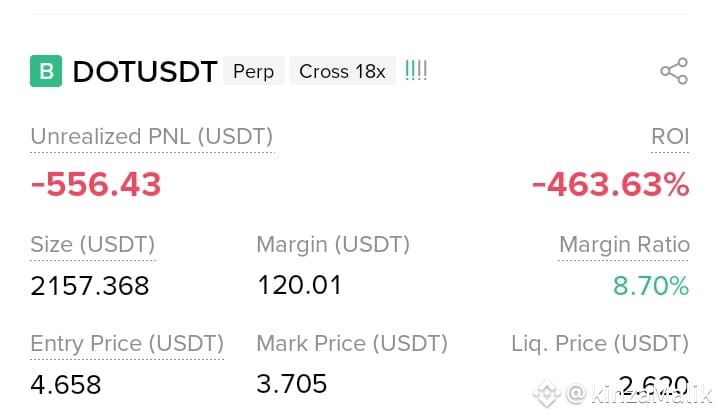
Task: Click the Liq. Price (USDT) label
Action: pos(600,344)
